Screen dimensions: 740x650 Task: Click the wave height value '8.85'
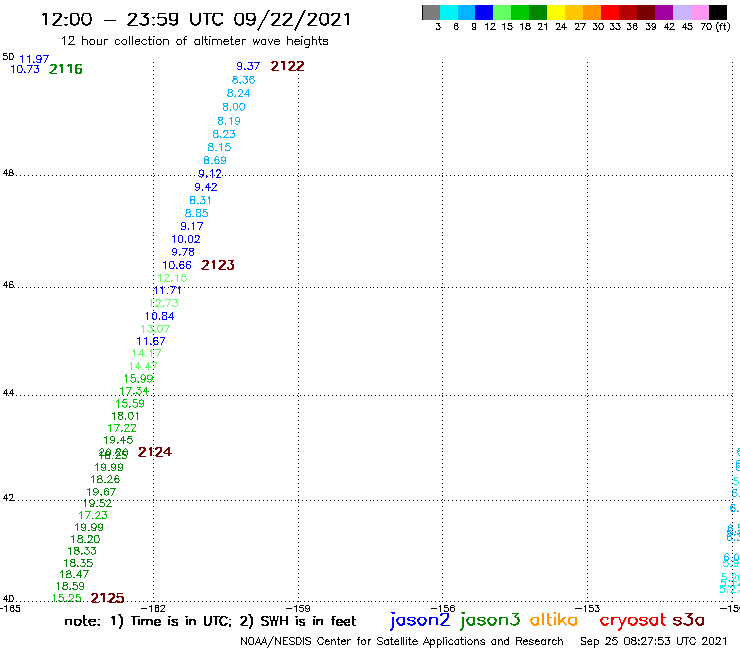[x=196, y=213]
